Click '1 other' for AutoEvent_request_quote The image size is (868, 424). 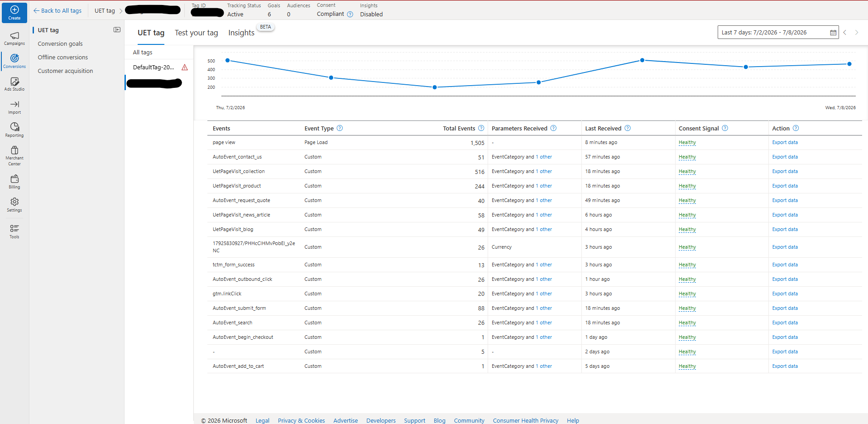[544, 200]
